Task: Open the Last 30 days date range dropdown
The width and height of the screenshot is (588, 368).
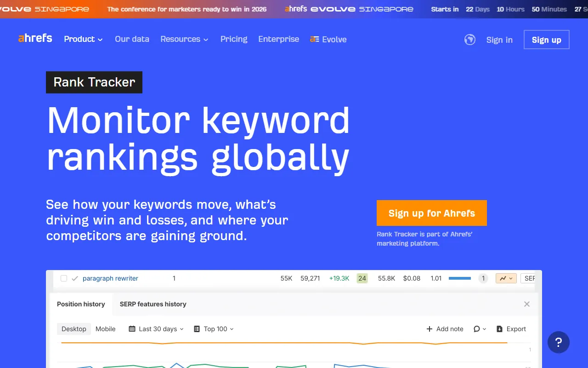Action: tap(157, 329)
